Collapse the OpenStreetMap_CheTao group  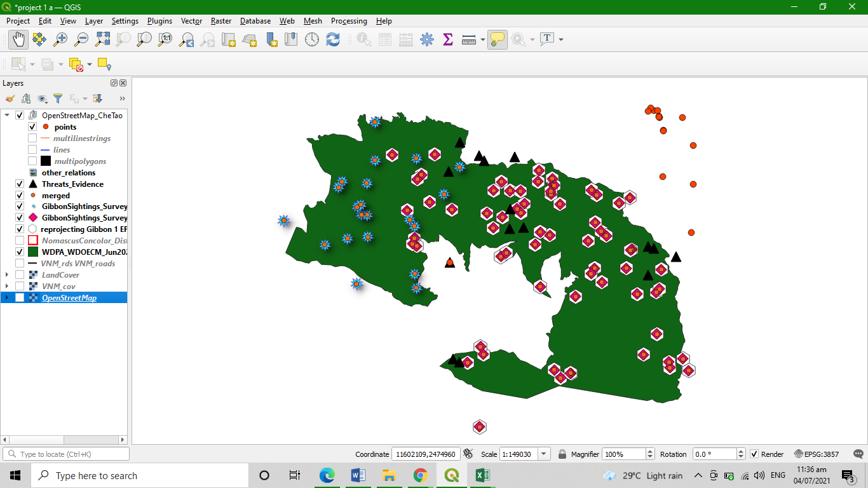tap(7, 116)
